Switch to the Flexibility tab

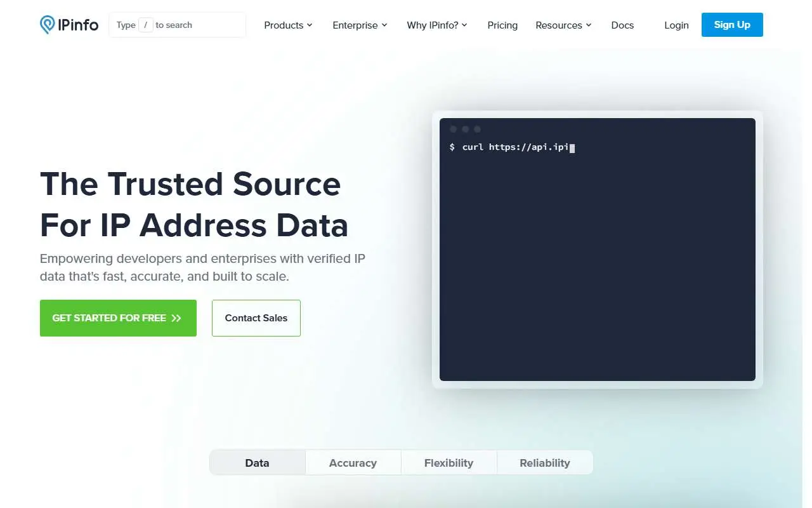click(449, 463)
